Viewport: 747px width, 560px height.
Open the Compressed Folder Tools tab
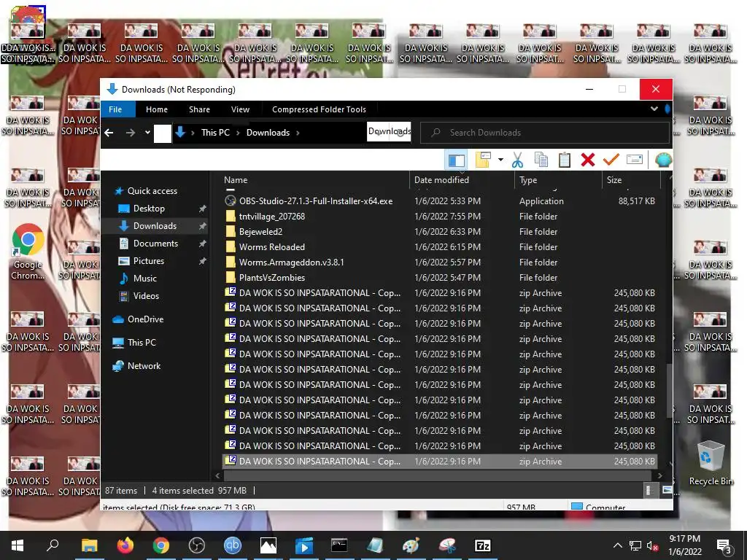click(320, 109)
